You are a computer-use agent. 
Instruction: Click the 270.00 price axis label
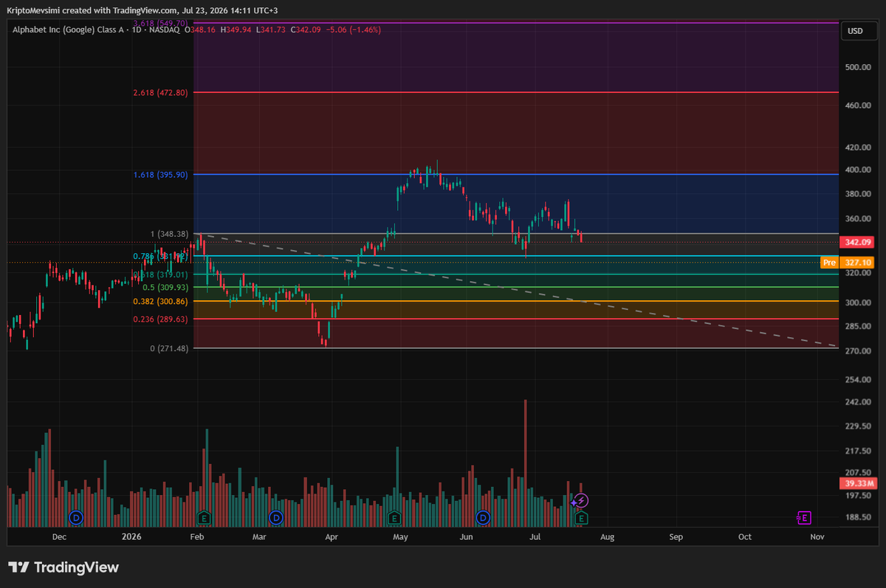858,351
